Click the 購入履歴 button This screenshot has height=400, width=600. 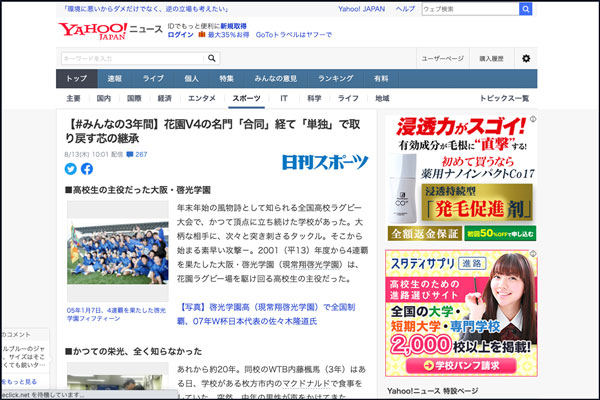[491, 59]
